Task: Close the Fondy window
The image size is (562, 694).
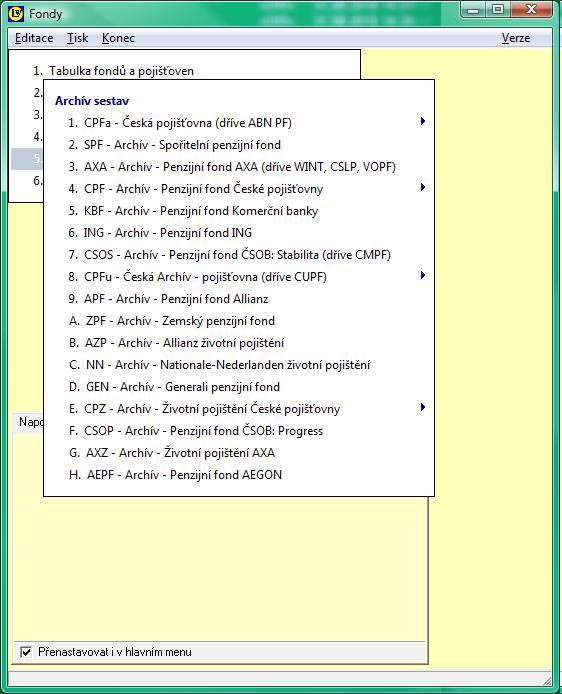Action: 531,10
